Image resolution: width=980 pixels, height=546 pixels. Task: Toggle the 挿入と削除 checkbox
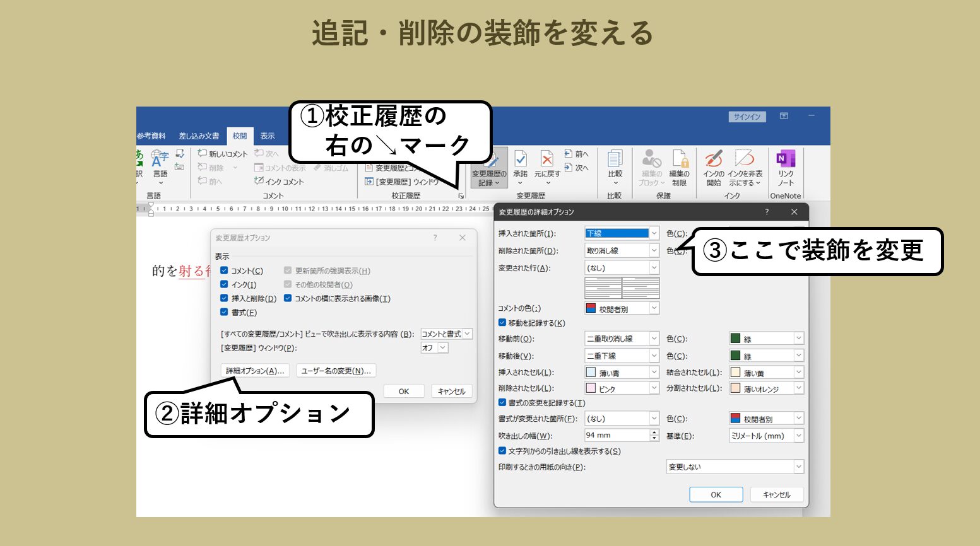pos(224,298)
